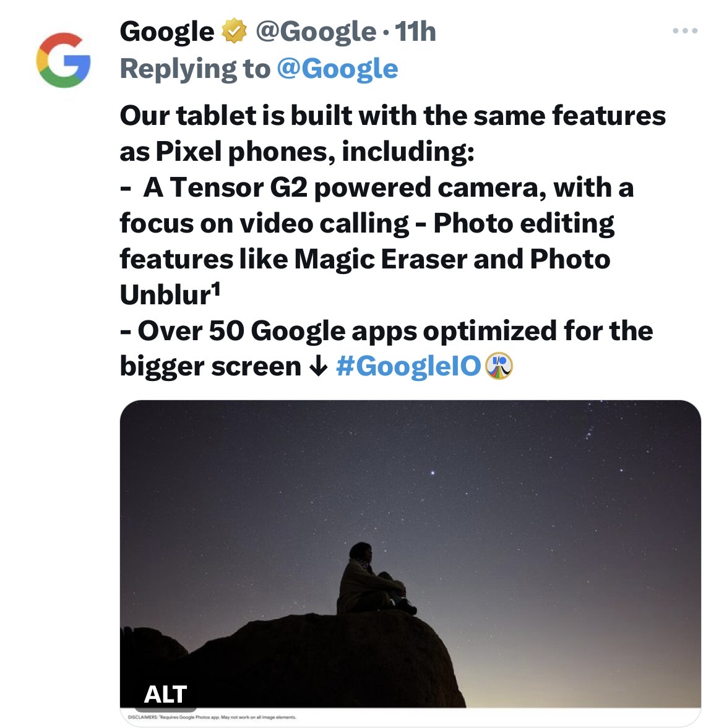Viewport: 724px width, 728px height.
Task: Open the three-dot more options menu
Action: point(685,31)
